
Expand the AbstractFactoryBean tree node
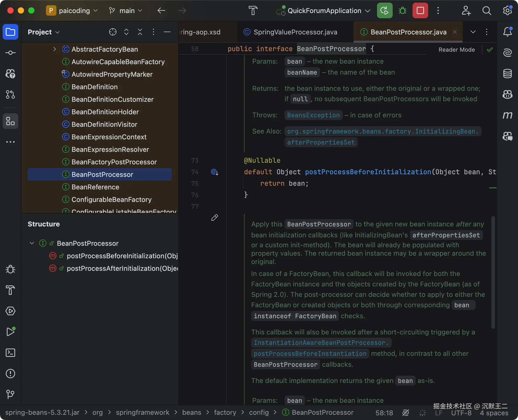point(55,49)
